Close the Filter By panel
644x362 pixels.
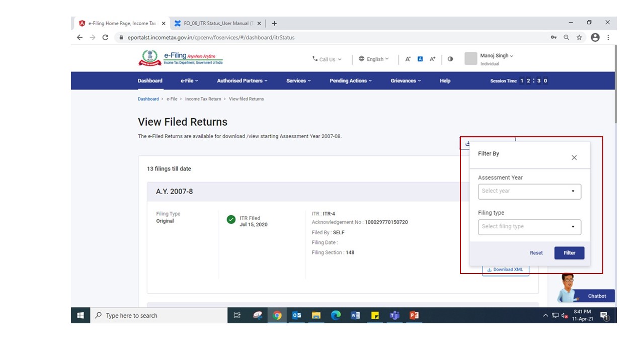pos(574,158)
